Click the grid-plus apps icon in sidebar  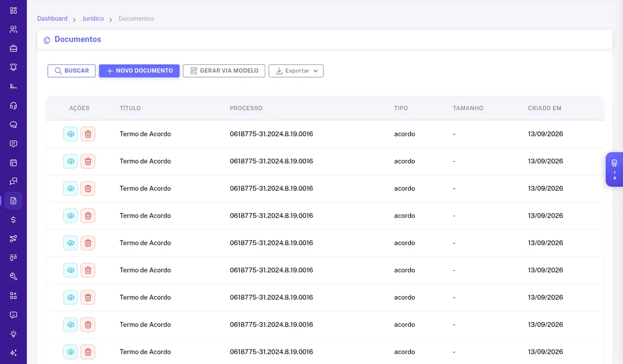point(13,296)
